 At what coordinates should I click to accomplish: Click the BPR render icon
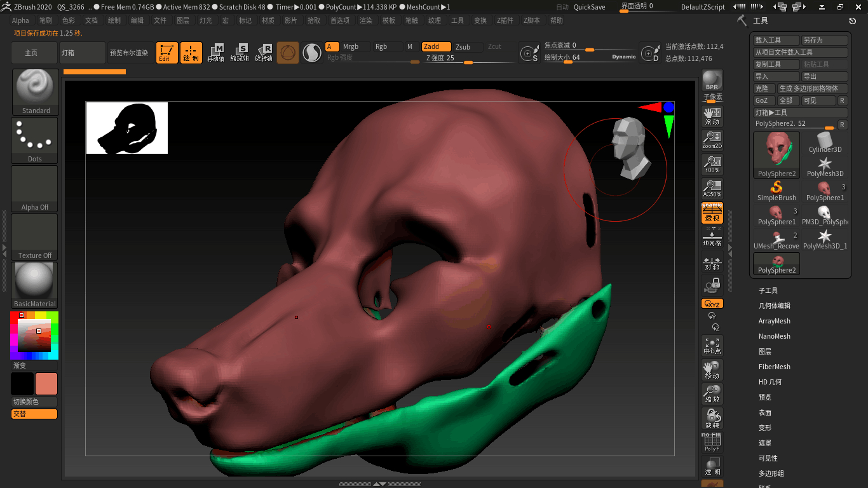(712, 81)
